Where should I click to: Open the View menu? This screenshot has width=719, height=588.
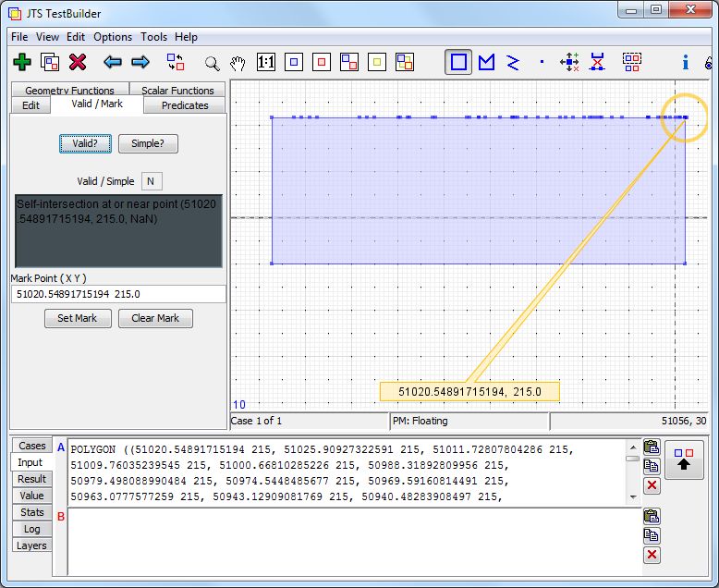pyautogui.click(x=47, y=37)
